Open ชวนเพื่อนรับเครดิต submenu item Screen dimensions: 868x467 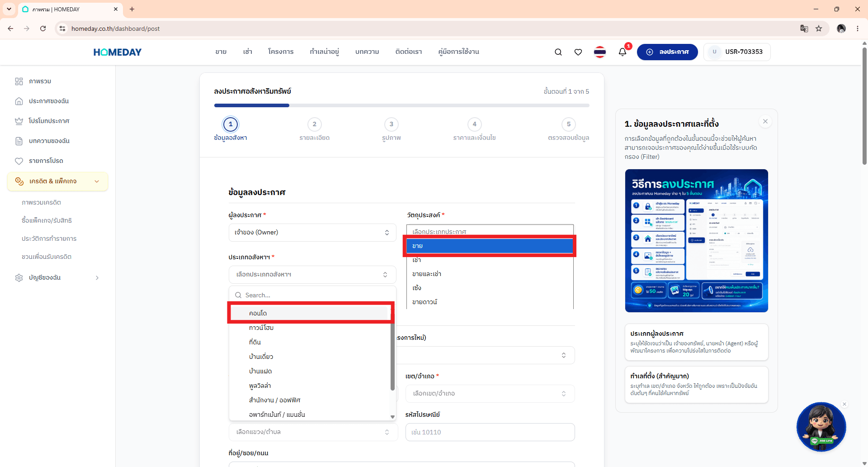tap(47, 257)
